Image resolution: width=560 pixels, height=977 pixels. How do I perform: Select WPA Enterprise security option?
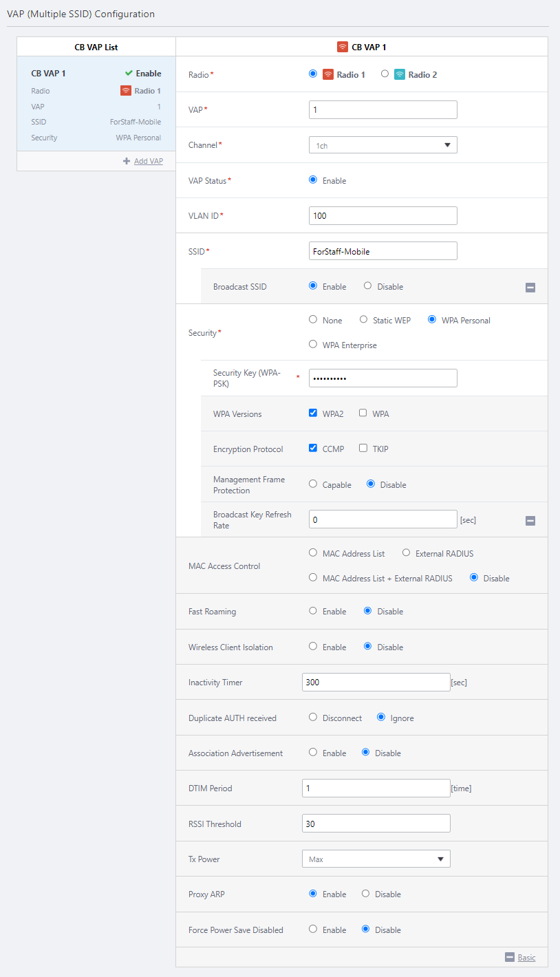(313, 344)
